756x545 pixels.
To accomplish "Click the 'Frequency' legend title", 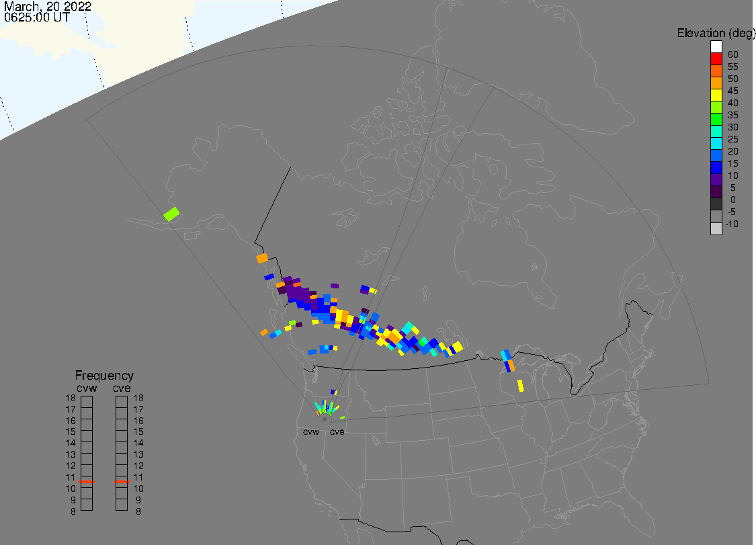I will (104, 375).
